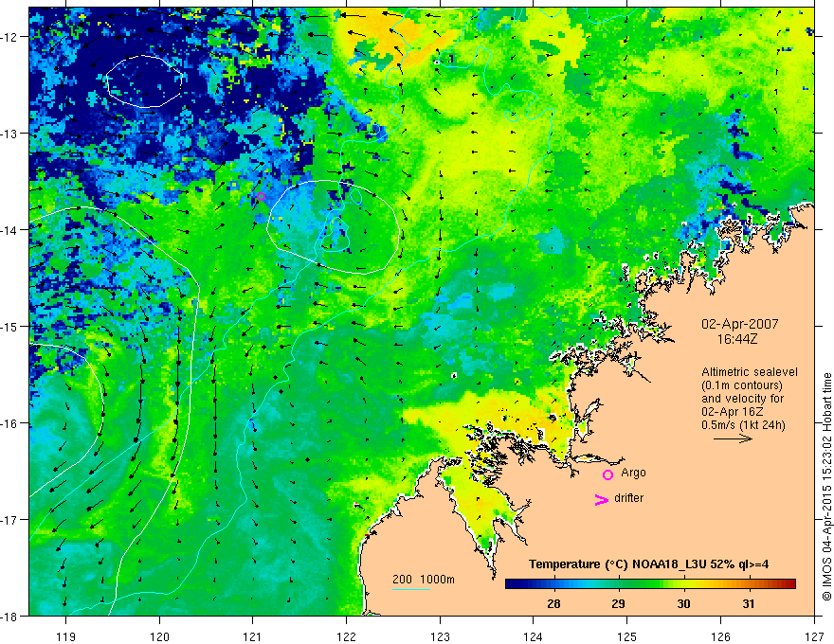The width and height of the screenshot is (834, 644).
Task: Click the '200 1000m' bathymetry label
Action: point(424,580)
